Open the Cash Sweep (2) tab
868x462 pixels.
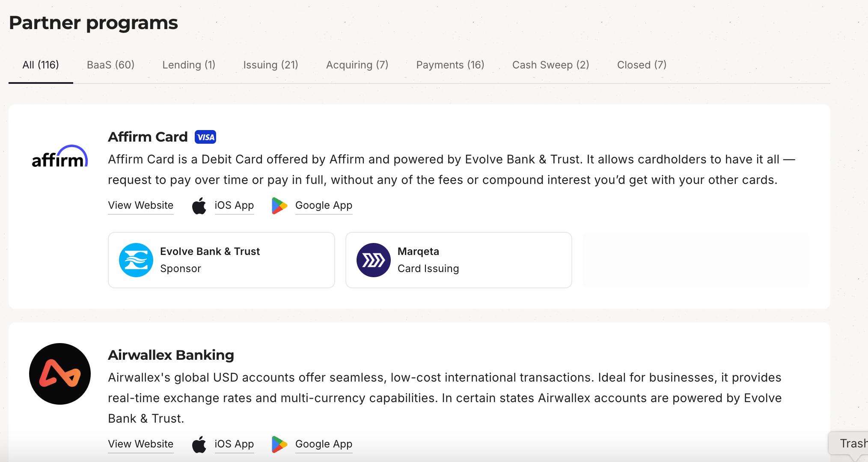click(x=550, y=65)
